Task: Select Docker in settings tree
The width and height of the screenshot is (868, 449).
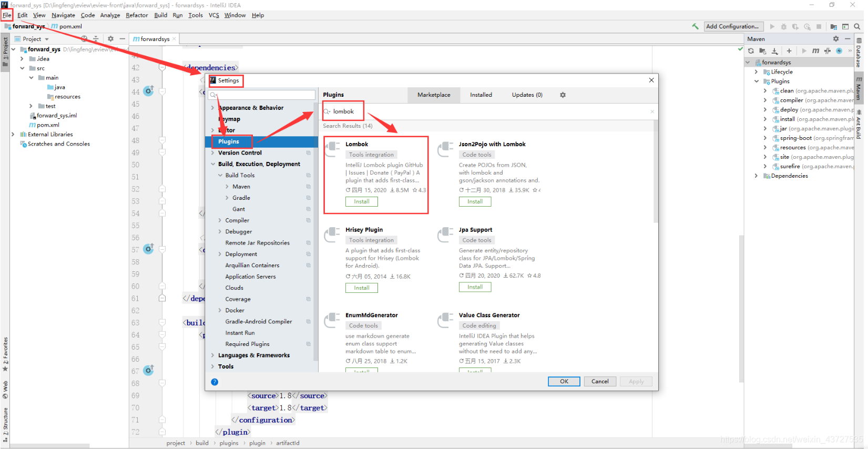Action: 234,311
